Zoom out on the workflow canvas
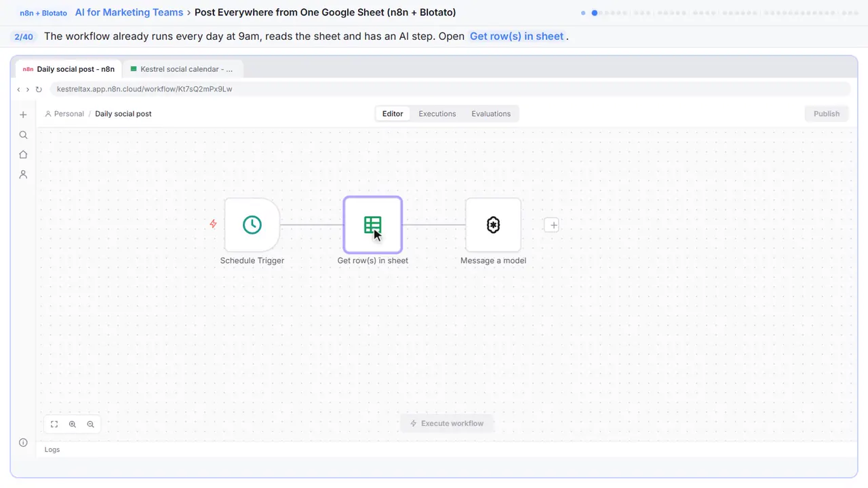868x488 pixels. point(90,424)
